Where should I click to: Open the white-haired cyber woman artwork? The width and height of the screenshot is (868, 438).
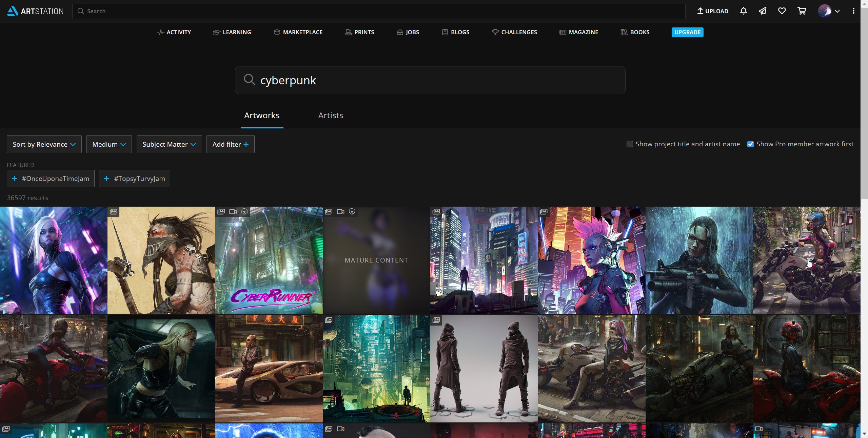54,260
